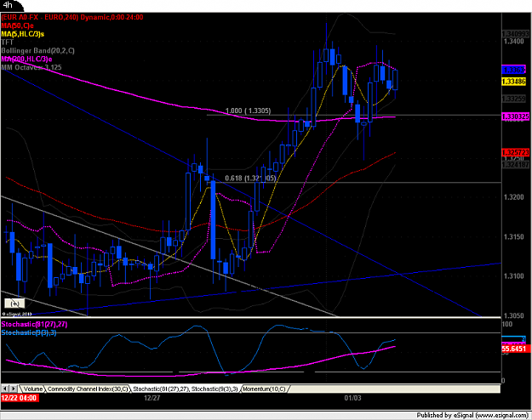Open the www.esignal.com published-by link
532x420 pixels.
pos(502,415)
